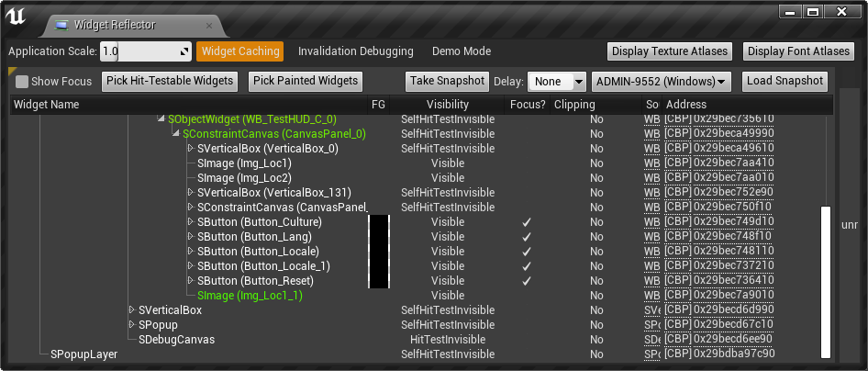The width and height of the screenshot is (868, 371).
Task: Click Pick Painted Widgets button
Action: point(306,82)
